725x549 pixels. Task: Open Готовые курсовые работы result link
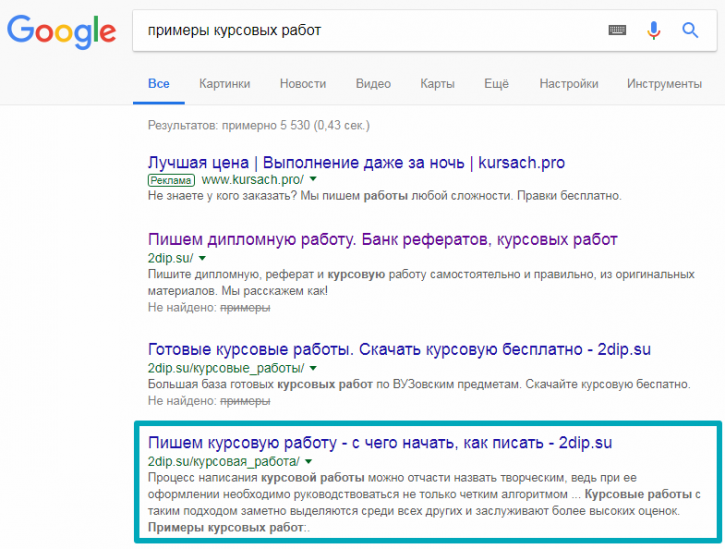pos(399,349)
